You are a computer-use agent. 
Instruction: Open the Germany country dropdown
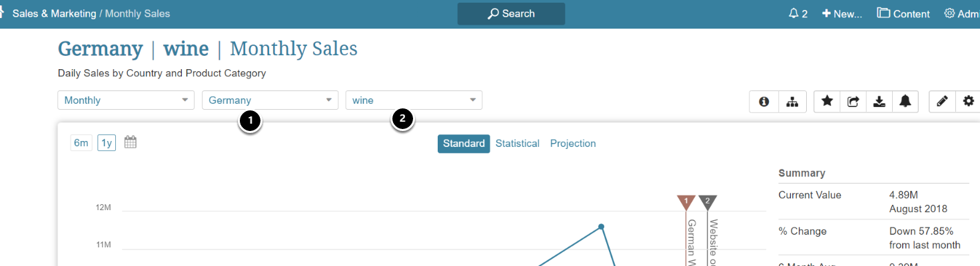pyautogui.click(x=270, y=100)
